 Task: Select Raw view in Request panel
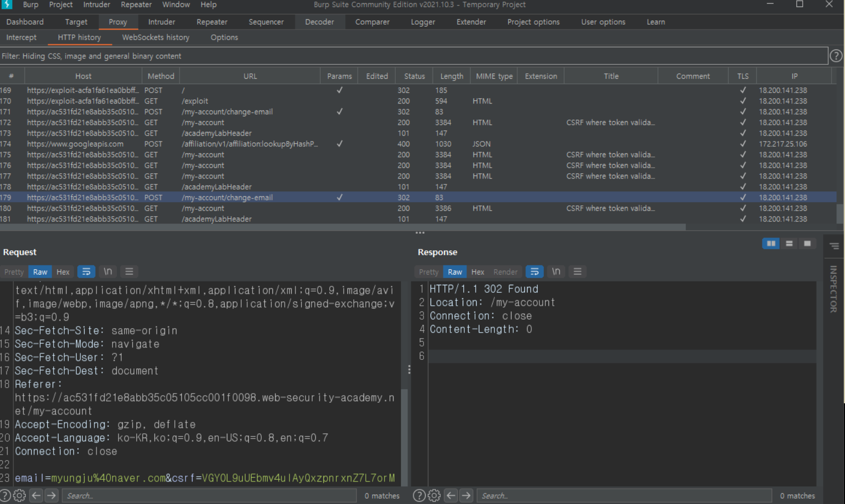[x=40, y=272]
